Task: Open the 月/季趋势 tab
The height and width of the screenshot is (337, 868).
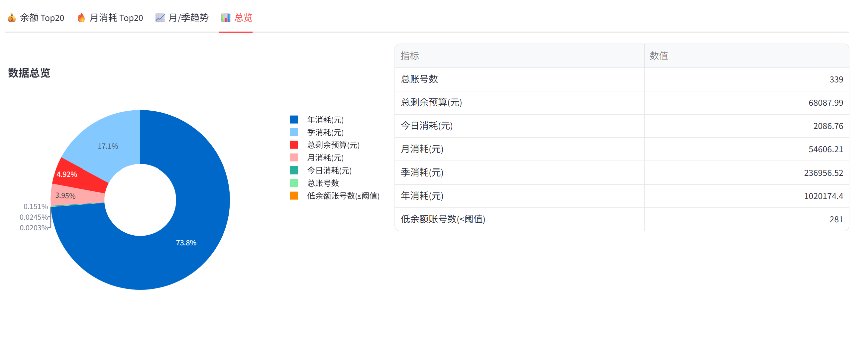Action: click(182, 18)
